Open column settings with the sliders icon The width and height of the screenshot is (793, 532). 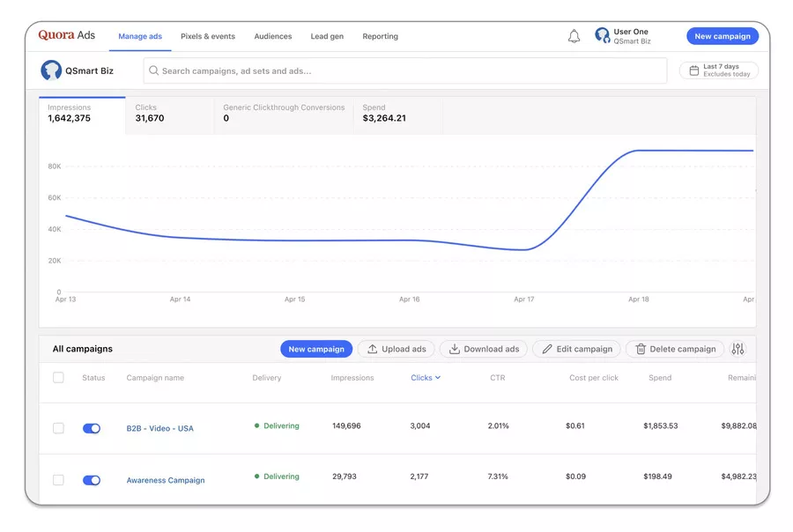(738, 349)
